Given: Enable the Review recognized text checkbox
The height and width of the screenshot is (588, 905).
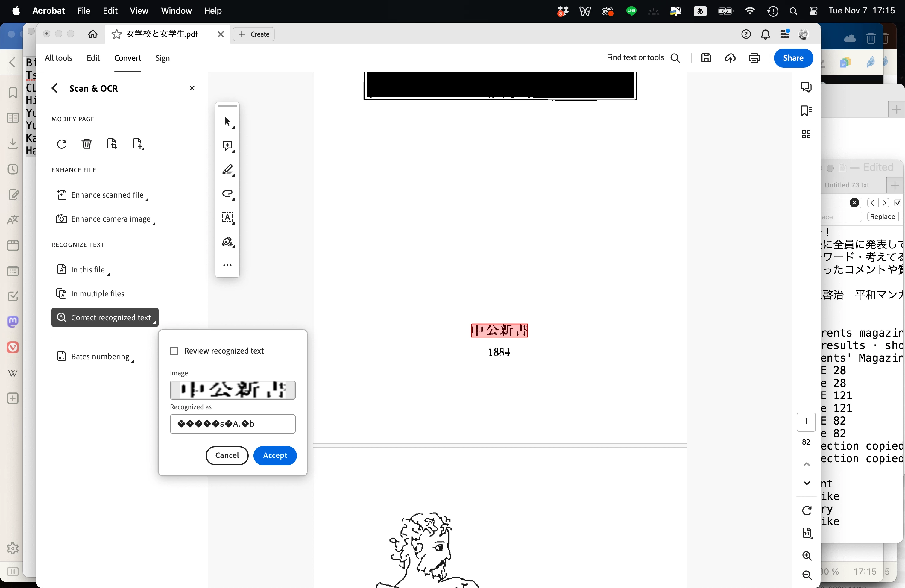Looking at the screenshot, I should 174,351.
